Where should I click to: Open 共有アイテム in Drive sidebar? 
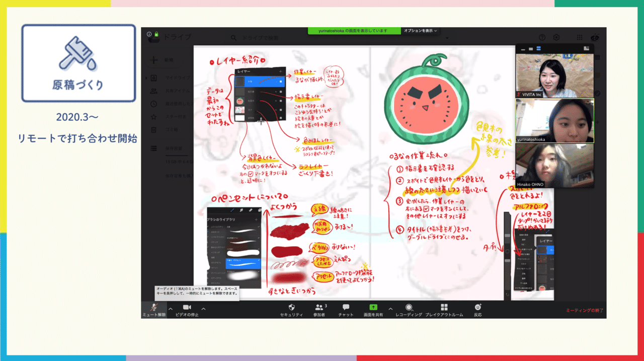(171, 91)
